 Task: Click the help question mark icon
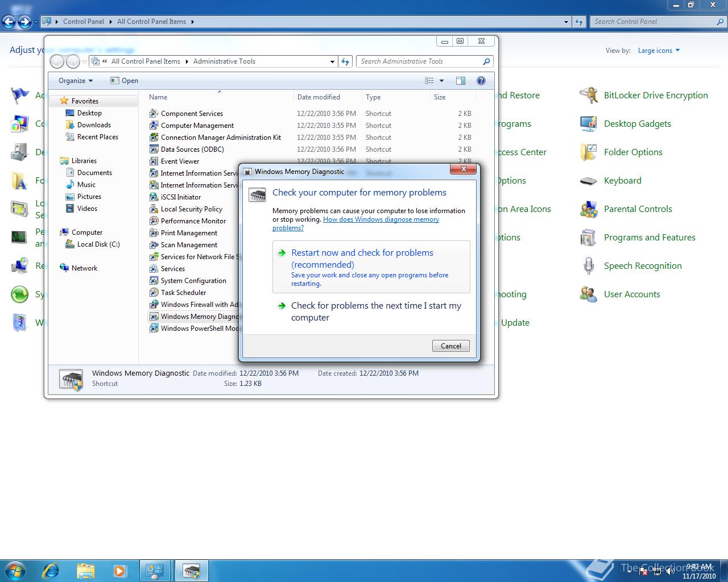(x=481, y=81)
